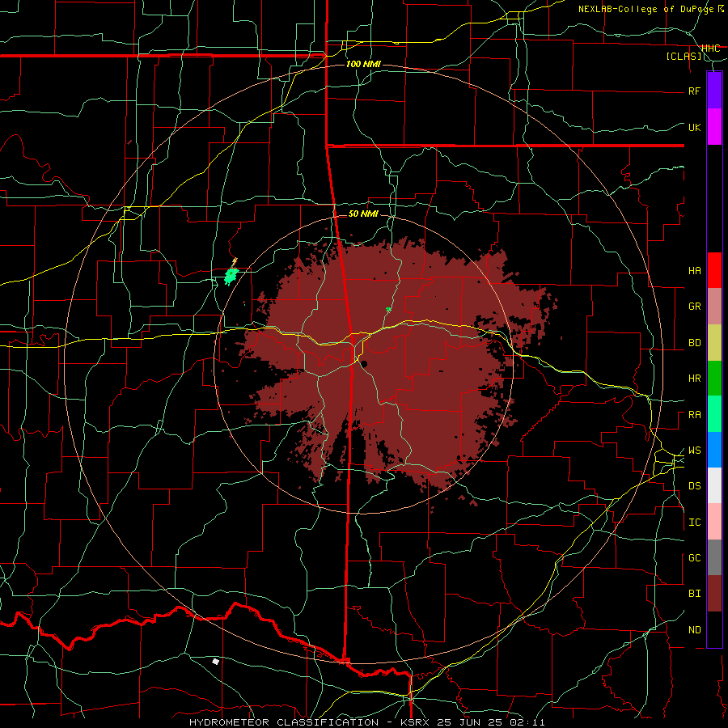Click the RF purple legend swatch

(x=714, y=91)
